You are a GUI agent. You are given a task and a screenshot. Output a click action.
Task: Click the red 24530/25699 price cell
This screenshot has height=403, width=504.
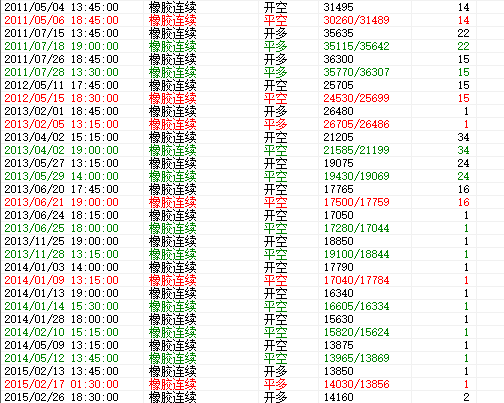pyautogui.click(x=356, y=98)
